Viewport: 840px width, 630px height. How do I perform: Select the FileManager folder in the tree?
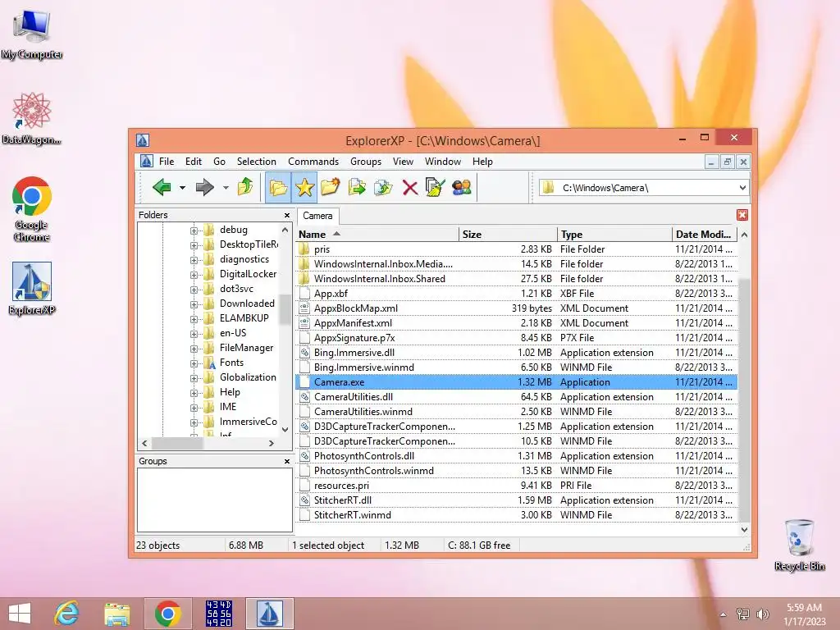tap(246, 348)
